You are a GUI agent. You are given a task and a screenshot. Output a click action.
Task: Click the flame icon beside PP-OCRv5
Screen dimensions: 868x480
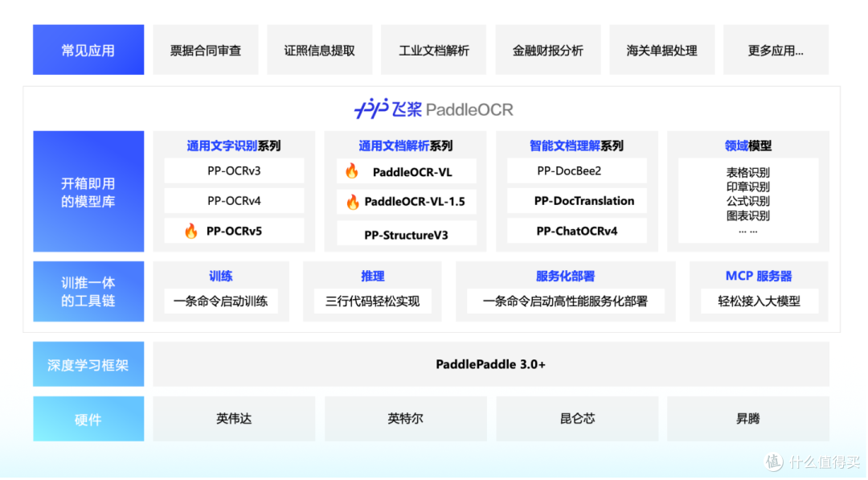[x=191, y=231]
